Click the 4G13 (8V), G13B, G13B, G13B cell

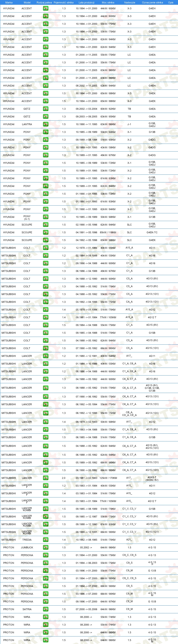pos(152,388)
